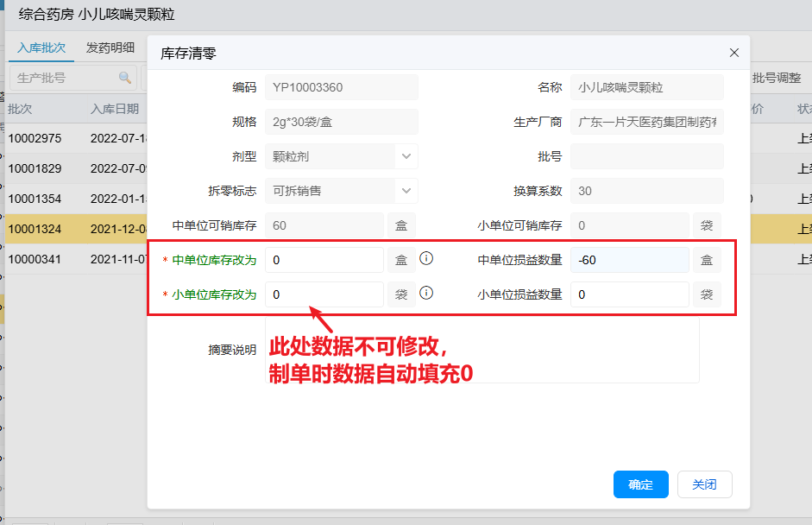Click the 中单位库存改为 input field

[324, 260]
